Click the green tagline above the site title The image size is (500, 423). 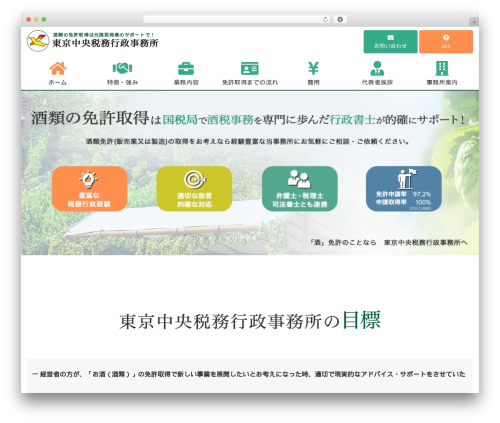(103, 34)
